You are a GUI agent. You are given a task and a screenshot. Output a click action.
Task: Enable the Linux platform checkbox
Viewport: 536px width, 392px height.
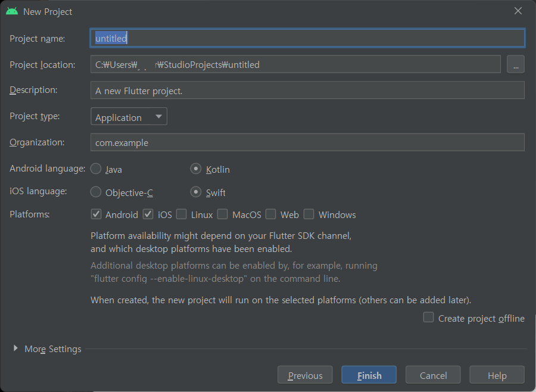182,214
